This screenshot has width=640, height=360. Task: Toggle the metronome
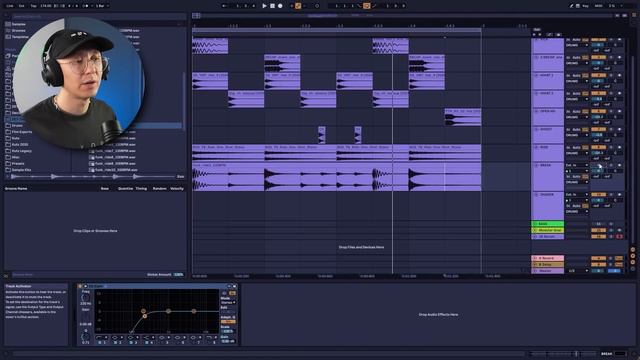point(85,6)
